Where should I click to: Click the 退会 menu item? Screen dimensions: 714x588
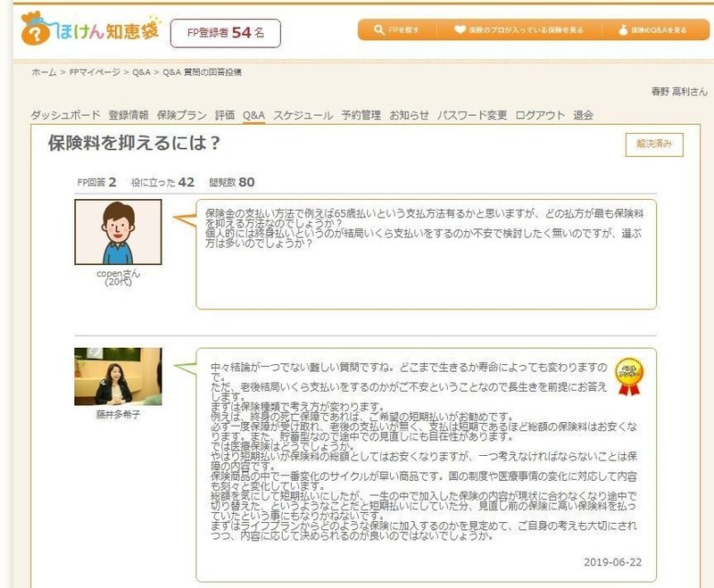583,115
